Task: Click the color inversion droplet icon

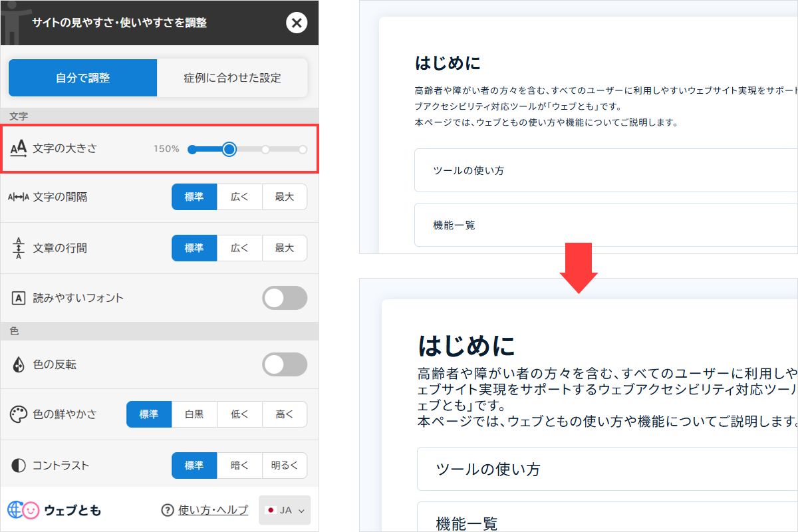Action: pyautogui.click(x=19, y=364)
